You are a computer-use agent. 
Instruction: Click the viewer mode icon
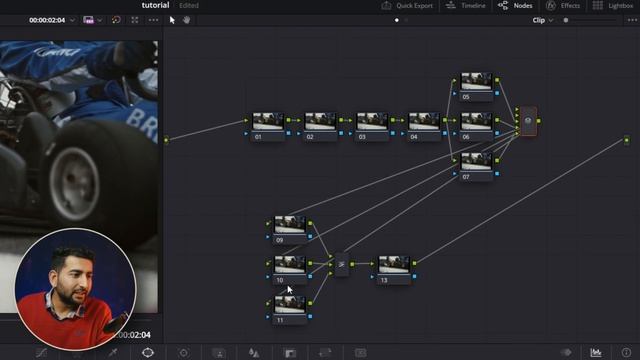click(89, 20)
